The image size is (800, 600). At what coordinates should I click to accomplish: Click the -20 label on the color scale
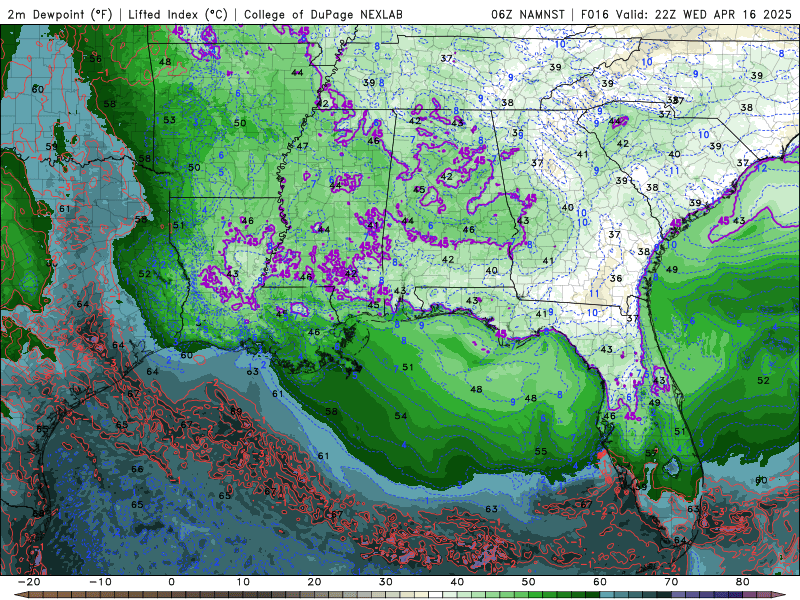click(x=28, y=582)
